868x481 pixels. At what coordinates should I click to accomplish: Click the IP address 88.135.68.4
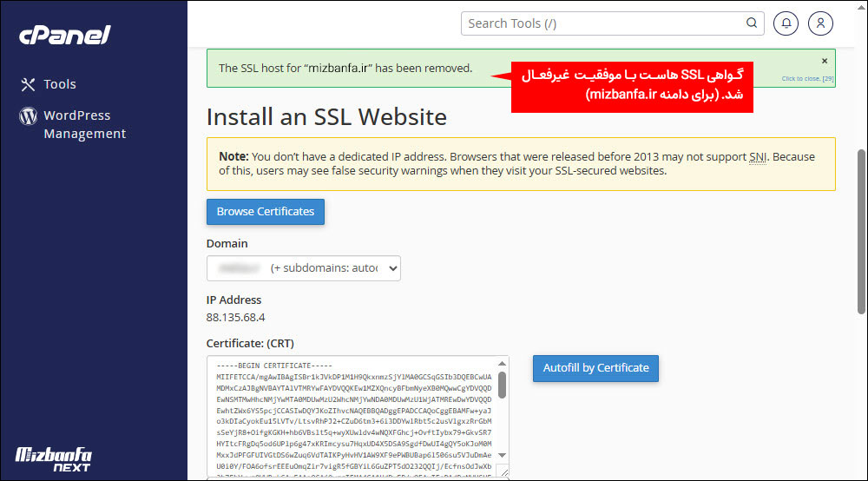point(235,318)
